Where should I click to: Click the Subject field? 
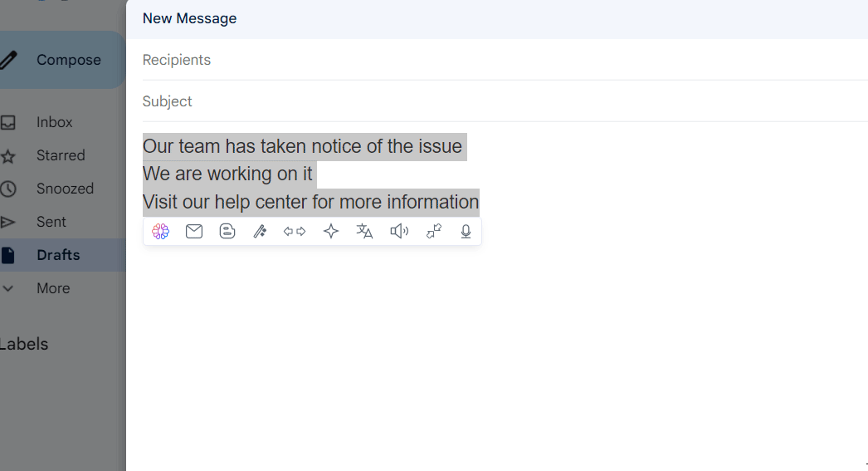pos(498,101)
